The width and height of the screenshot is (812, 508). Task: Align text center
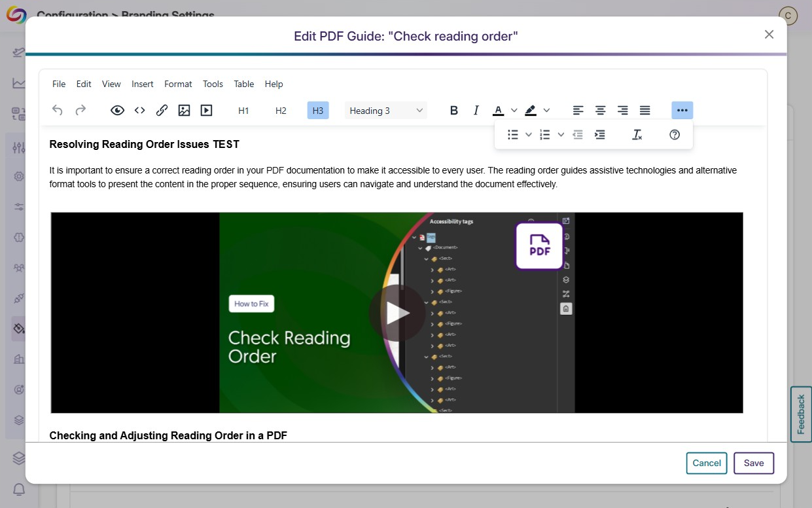coord(600,111)
